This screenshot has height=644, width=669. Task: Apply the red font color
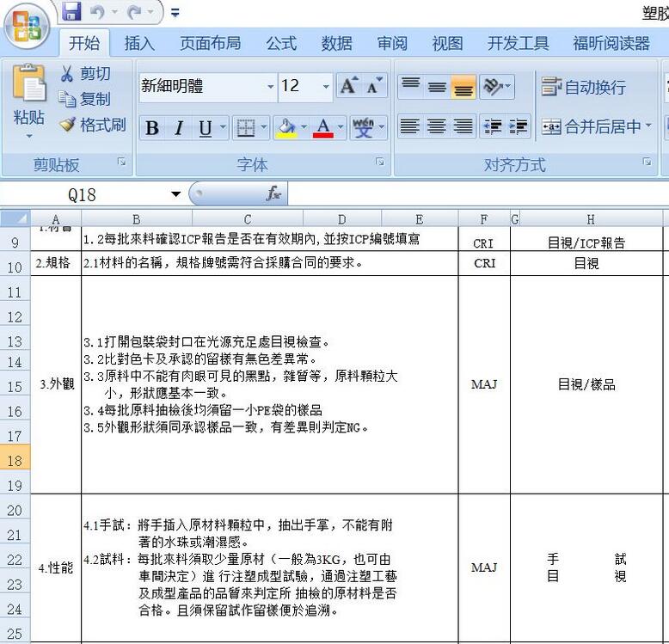(x=323, y=127)
